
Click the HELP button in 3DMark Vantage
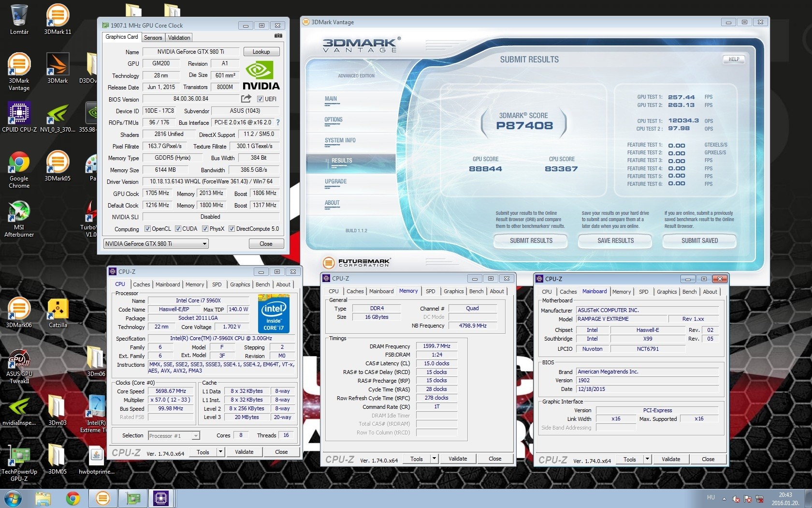[x=734, y=60]
